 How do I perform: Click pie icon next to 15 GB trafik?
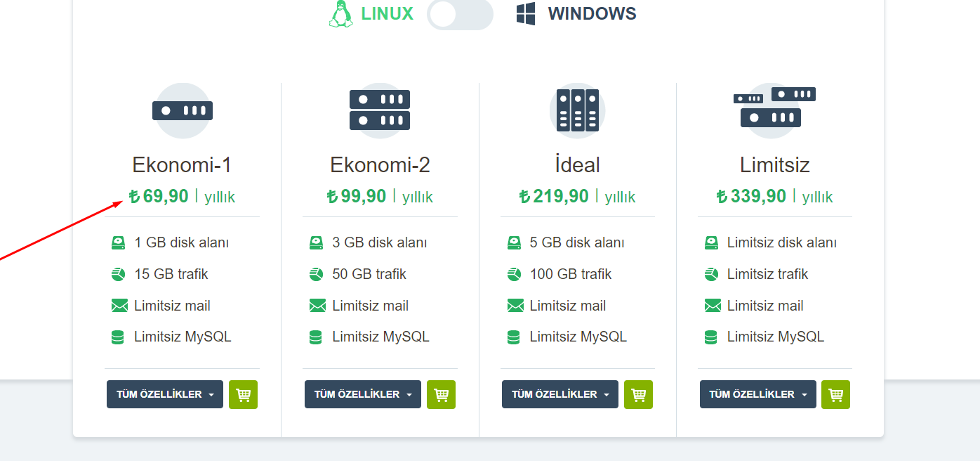[118, 274]
